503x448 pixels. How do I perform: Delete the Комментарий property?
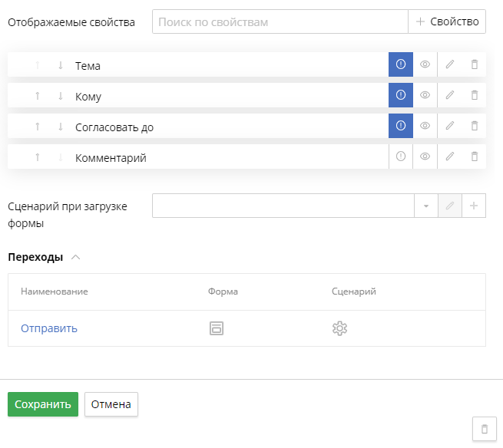[x=475, y=157]
